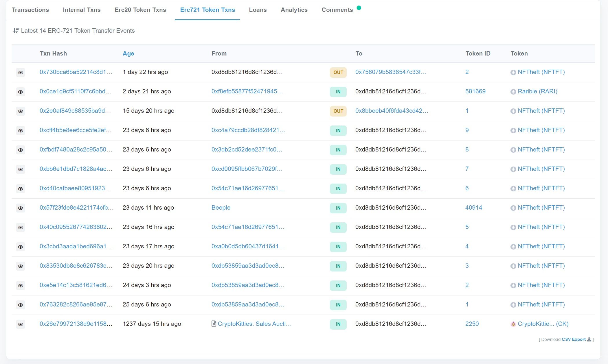Screen dimensions: 608x364
Task: Open token ID 581669 link
Action: [x=475, y=91]
